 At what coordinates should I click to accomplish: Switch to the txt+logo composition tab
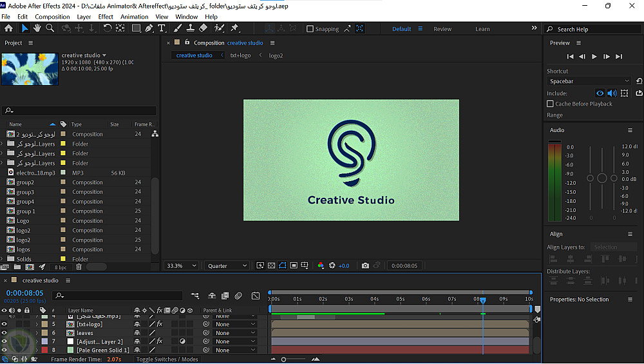click(x=240, y=55)
